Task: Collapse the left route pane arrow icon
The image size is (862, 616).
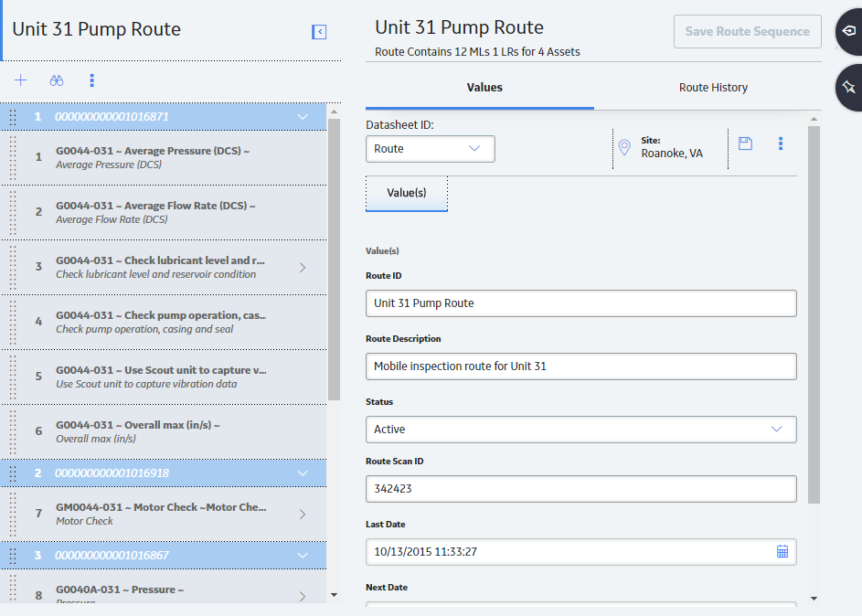Action: tap(319, 32)
